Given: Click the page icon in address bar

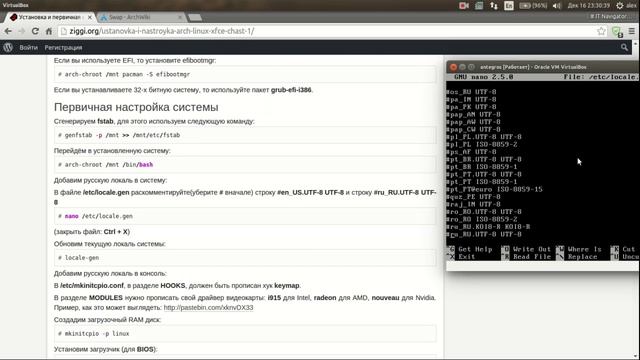Looking at the screenshot, I should tap(64, 31).
